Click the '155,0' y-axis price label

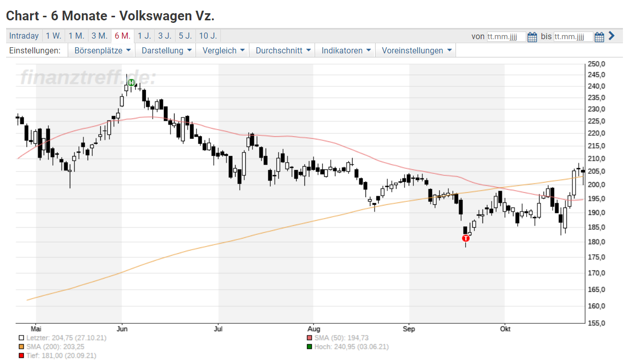[596, 323]
